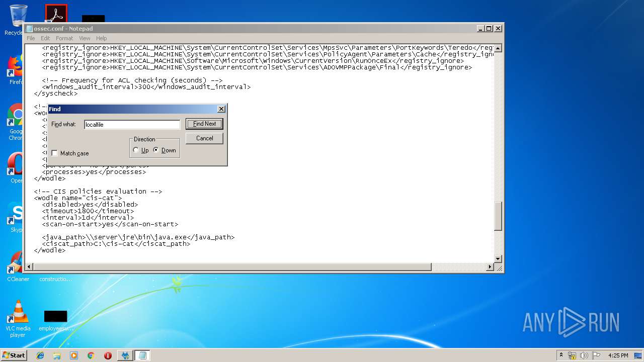This screenshot has height=362, width=644.
Task: Enable the Match case checkbox
Action: (55, 153)
